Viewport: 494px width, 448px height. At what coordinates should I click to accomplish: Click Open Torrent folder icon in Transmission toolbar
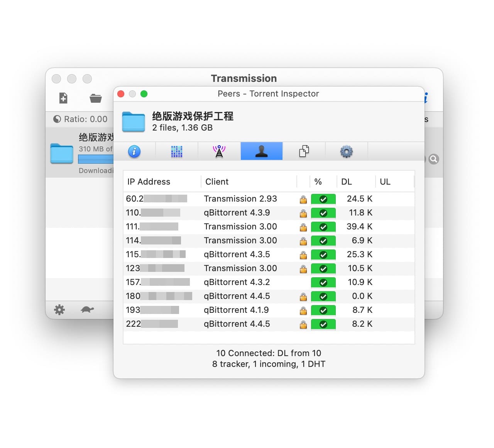tap(96, 98)
